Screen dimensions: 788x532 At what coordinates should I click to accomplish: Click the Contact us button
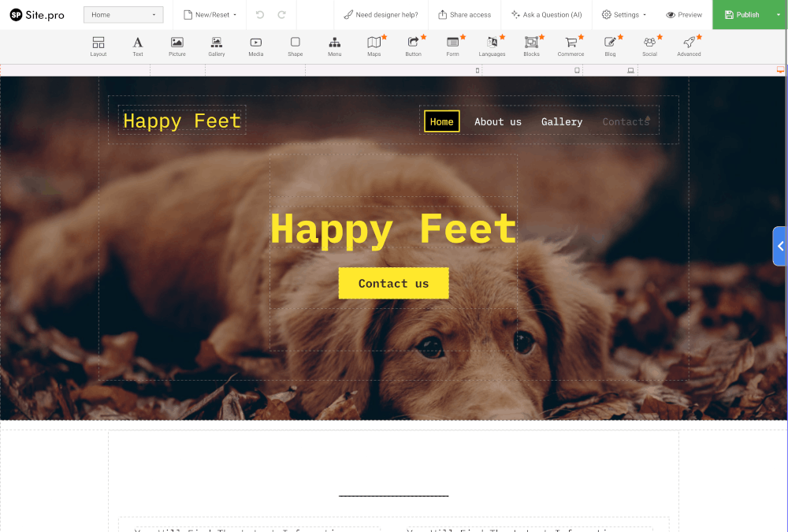point(393,283)
